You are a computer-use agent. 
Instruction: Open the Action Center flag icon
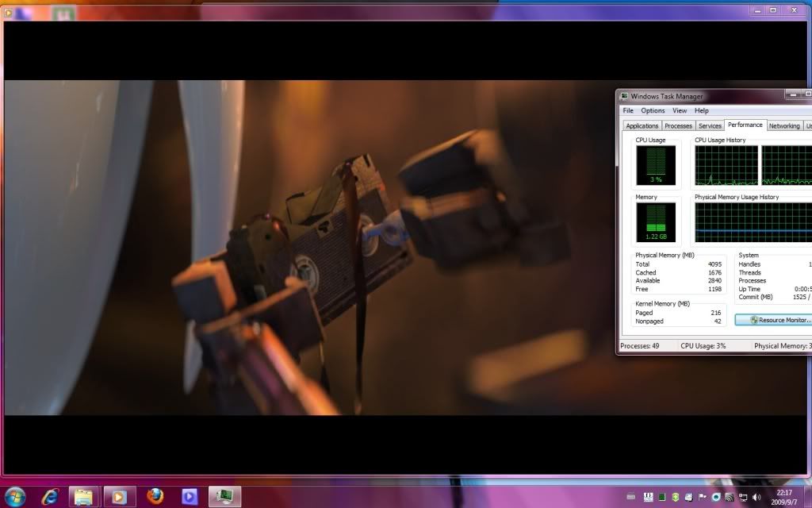(x=703, y=497)
